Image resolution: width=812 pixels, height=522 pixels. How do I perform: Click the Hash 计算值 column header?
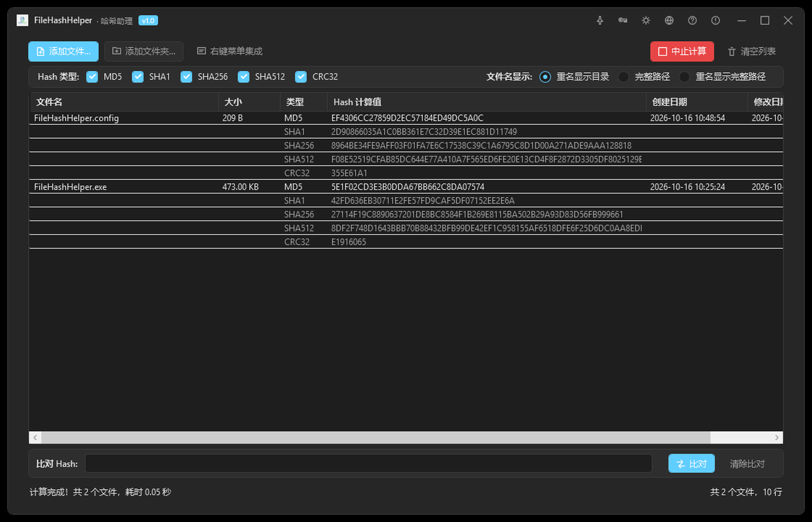[x=487, y=102]
